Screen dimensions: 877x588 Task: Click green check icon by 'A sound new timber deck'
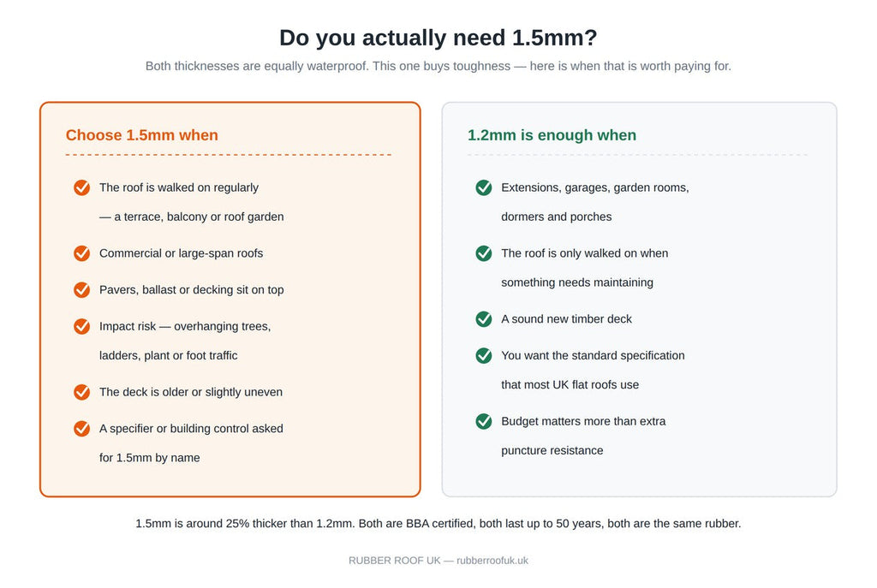pyautogui.click(x=484, y=319)
